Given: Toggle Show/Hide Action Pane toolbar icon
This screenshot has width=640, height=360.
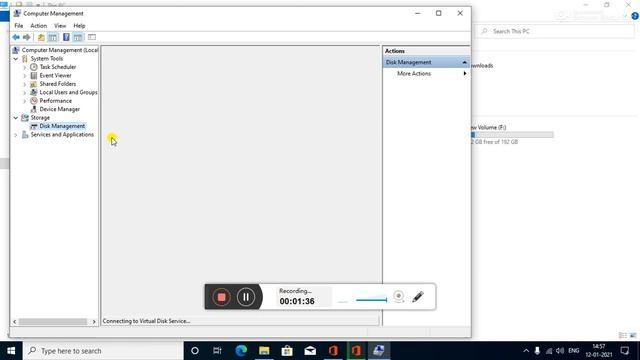Looking at the screenshot, I should (78, 37).
